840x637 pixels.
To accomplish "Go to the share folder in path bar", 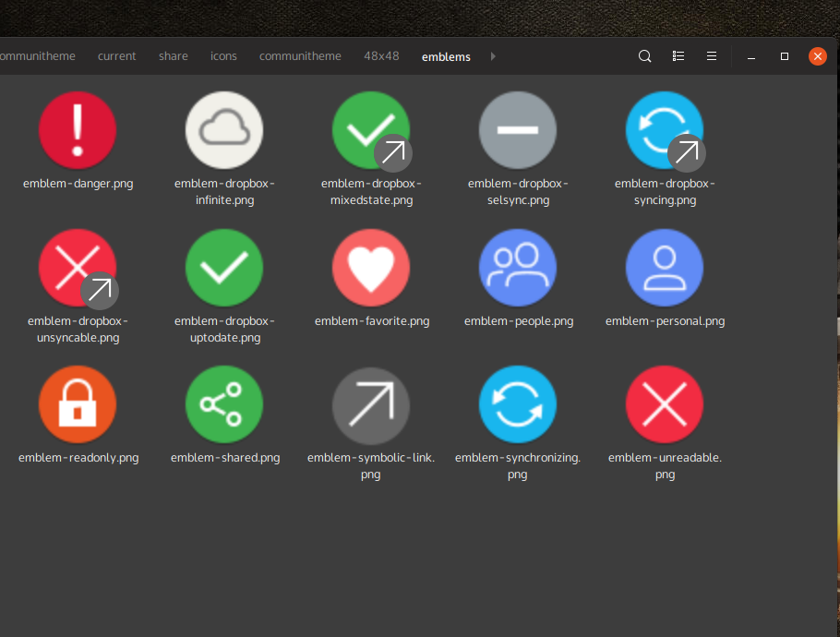I will [x=173, y=56].
